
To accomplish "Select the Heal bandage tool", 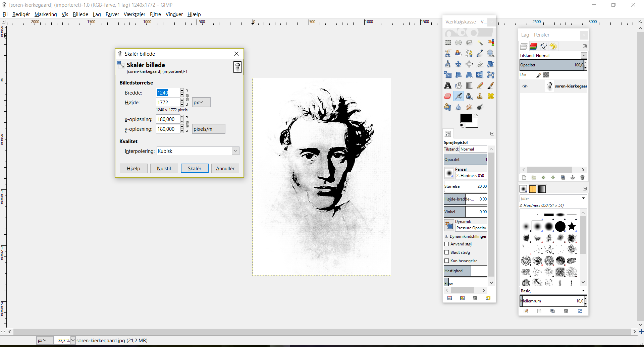I will pos(491,97).
